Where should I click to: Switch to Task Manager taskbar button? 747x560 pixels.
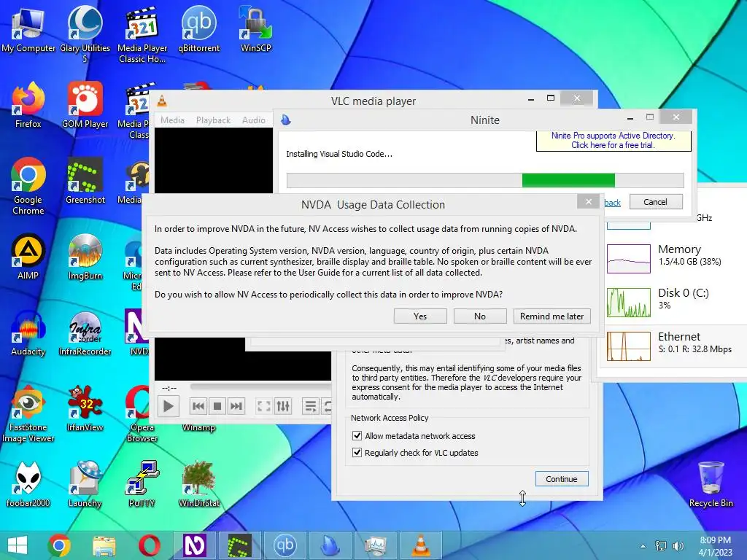[x=376, y=545]
